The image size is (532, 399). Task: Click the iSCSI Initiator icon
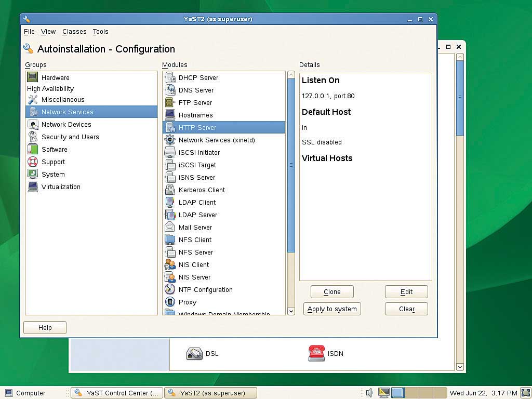(x=170, y=152)
